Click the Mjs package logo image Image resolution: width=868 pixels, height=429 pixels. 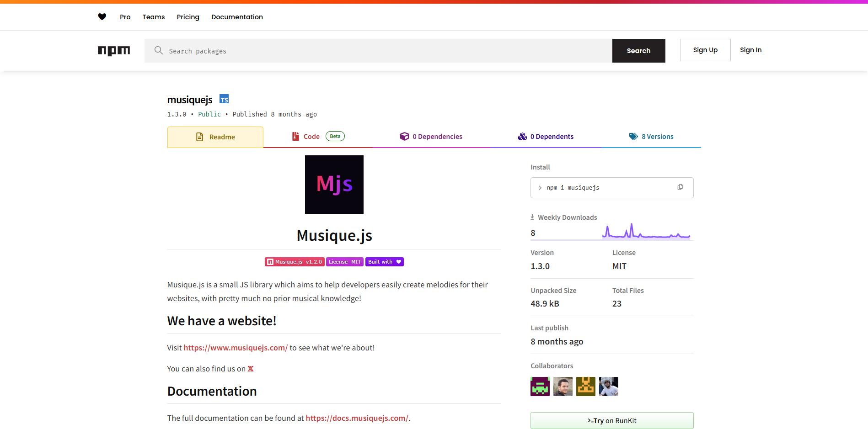click(334, 184)
